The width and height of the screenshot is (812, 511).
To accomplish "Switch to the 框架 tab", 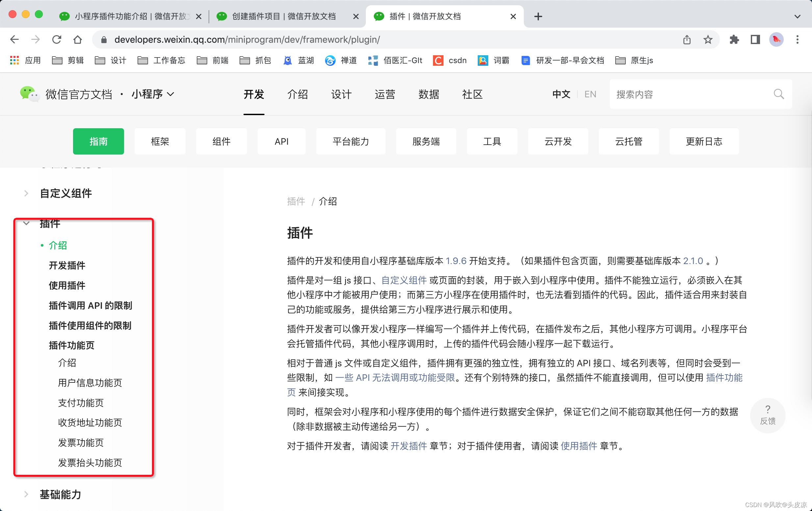I will pyautogui.click(x=160, y=141).
